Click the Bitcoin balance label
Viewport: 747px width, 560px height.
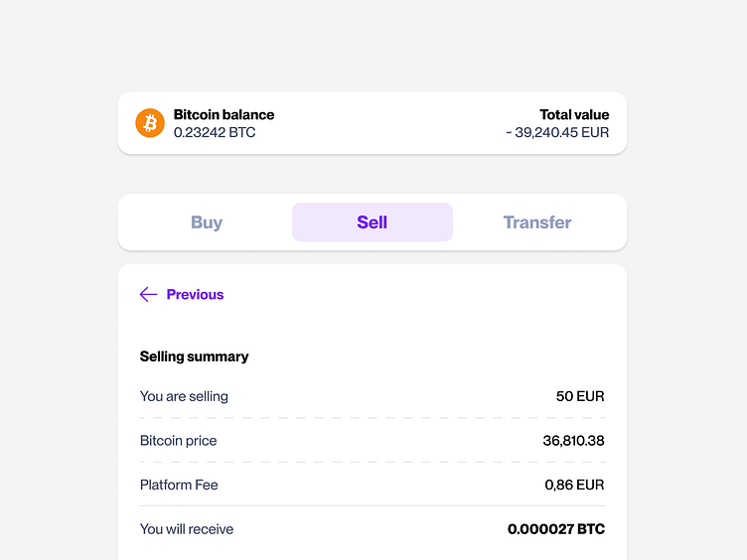(224, 114)
